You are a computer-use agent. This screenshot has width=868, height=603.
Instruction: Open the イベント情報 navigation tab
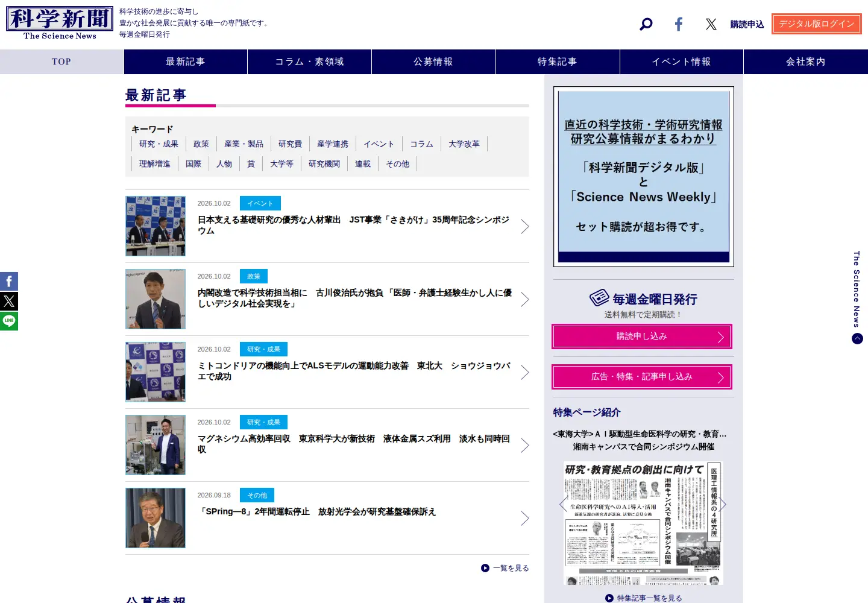coord(682,62)
